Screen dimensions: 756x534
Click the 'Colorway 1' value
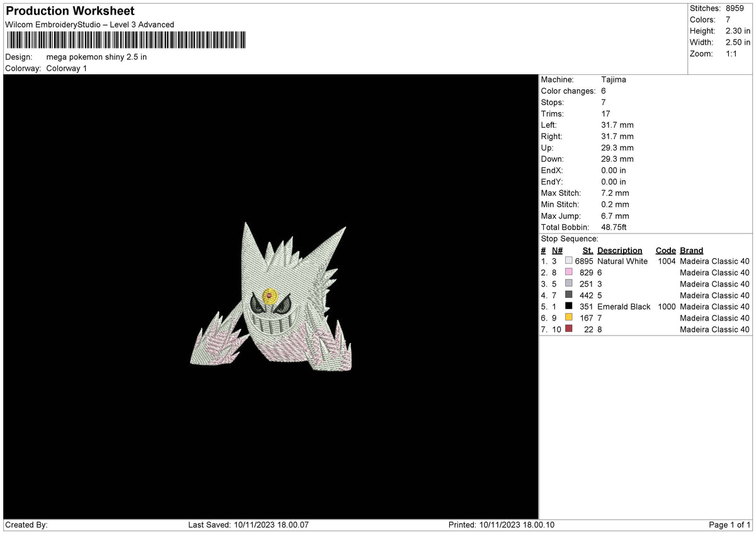[x=67, y=68]
